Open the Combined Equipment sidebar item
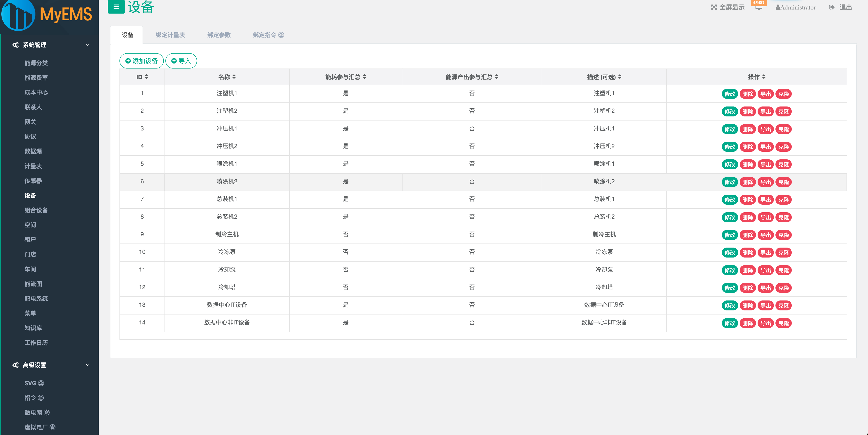 pos(36,210)
